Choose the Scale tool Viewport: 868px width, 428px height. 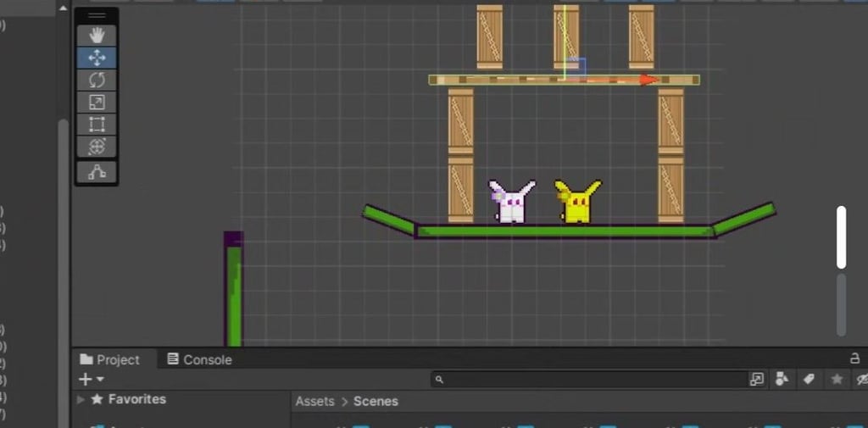97,102
